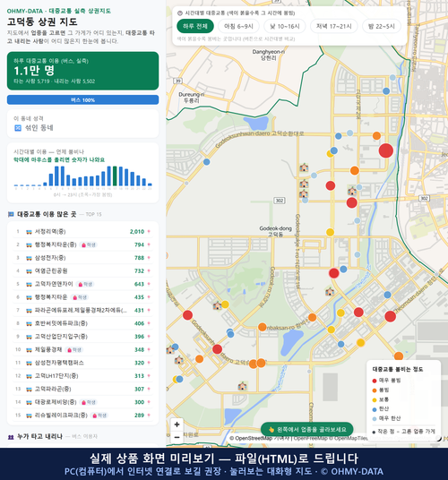The image size is (448, 480).
Task: Click the bus icon beside 여염근린공원
Action: (x=29, y=271)
